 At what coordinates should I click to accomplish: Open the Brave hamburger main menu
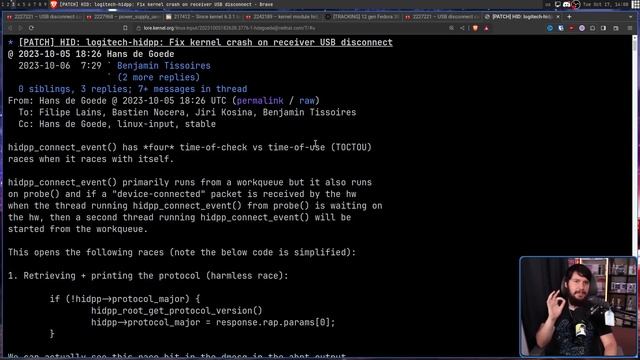630,28
